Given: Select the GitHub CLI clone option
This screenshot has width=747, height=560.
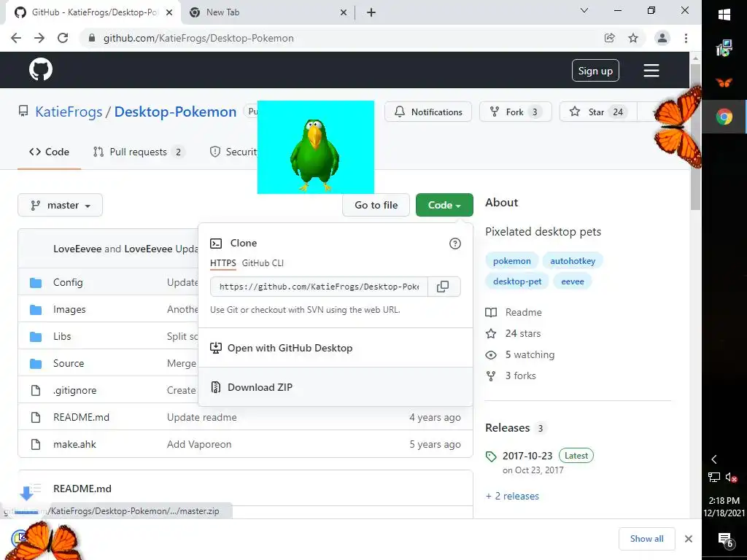Looking at the screenshot, I should [x=263, y=262].
